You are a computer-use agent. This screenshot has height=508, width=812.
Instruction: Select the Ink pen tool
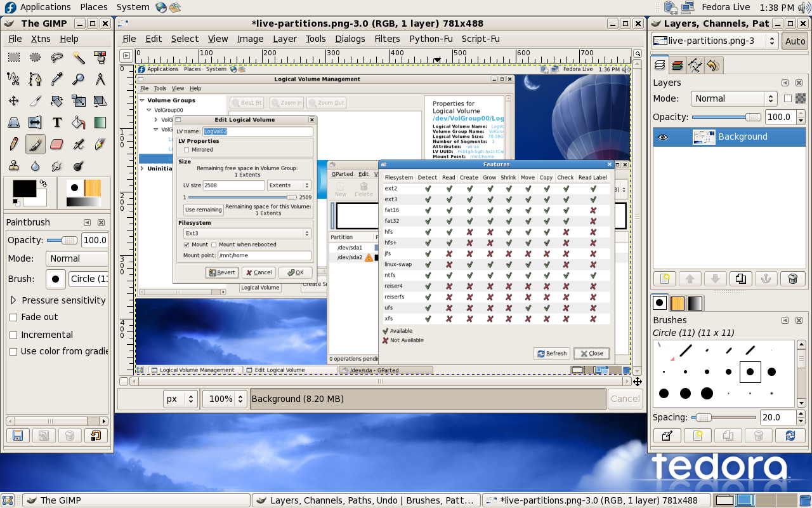click(x=100, y=144)
